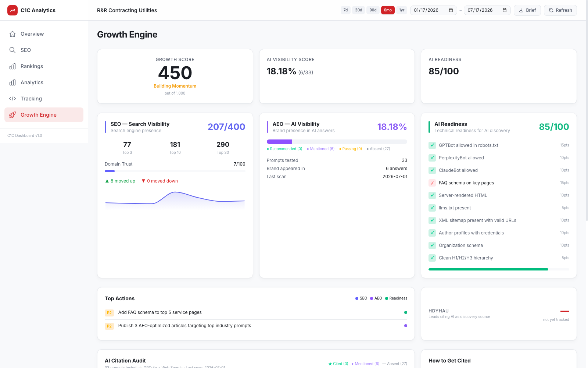
Task: Click the page vertical scrollbar
Action: click(x=586, y=110)
